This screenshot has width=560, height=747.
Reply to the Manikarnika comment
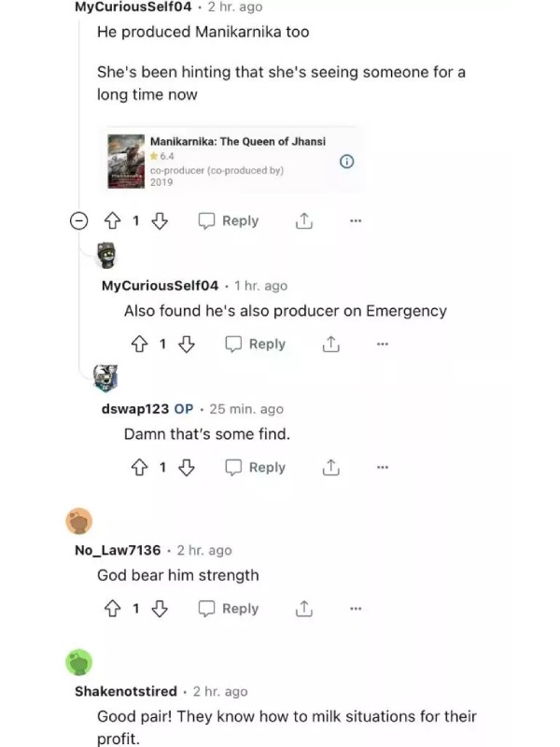[x=229, y=221]
